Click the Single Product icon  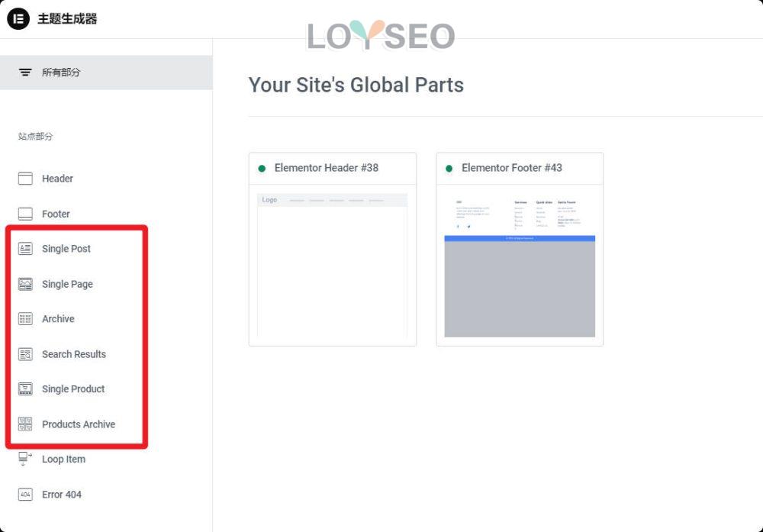(25, 389)
